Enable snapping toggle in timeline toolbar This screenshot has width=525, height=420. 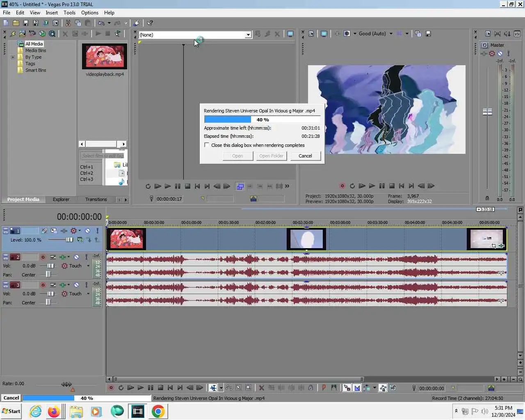[x=347, y=388]
